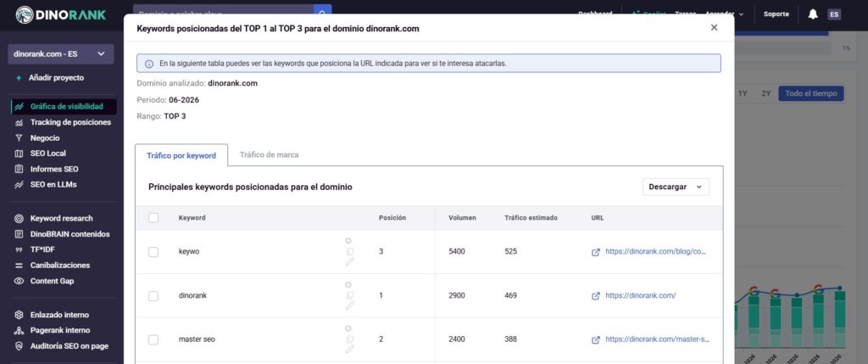
Task: Select the Todo el tiempo range button
Action: 811,93
